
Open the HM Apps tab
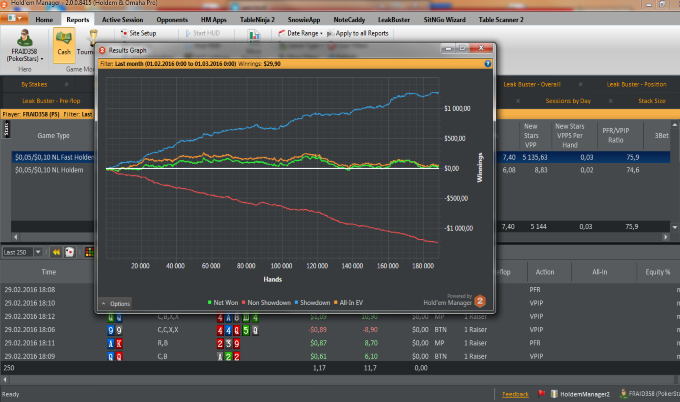pyautogui.click(x=213, y=20)
